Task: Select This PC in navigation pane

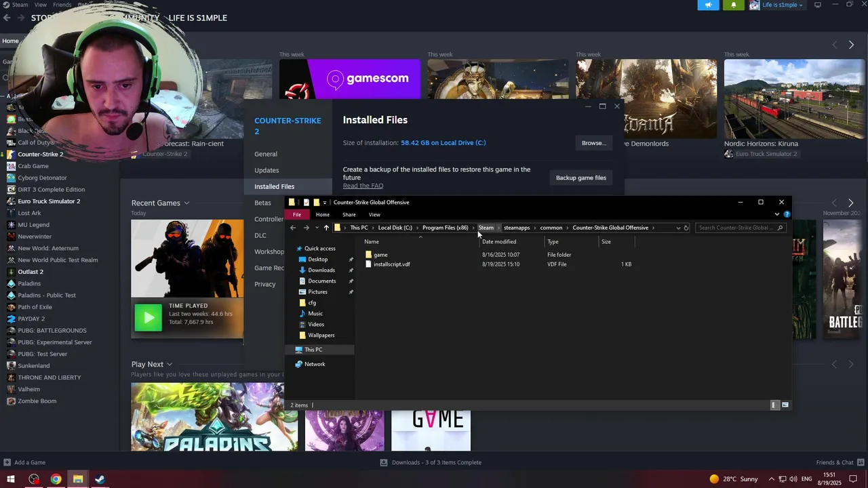Action: point(313,350)
